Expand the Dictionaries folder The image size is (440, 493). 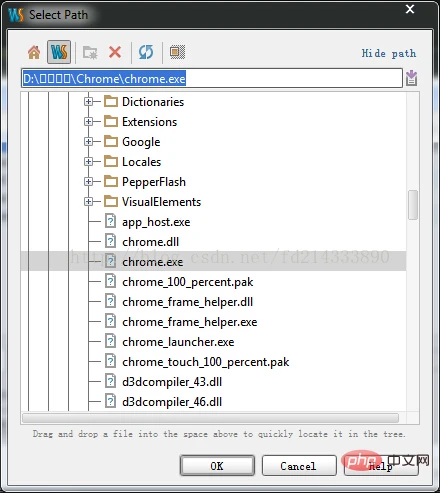pyautogui.click(x=88, y=101)
